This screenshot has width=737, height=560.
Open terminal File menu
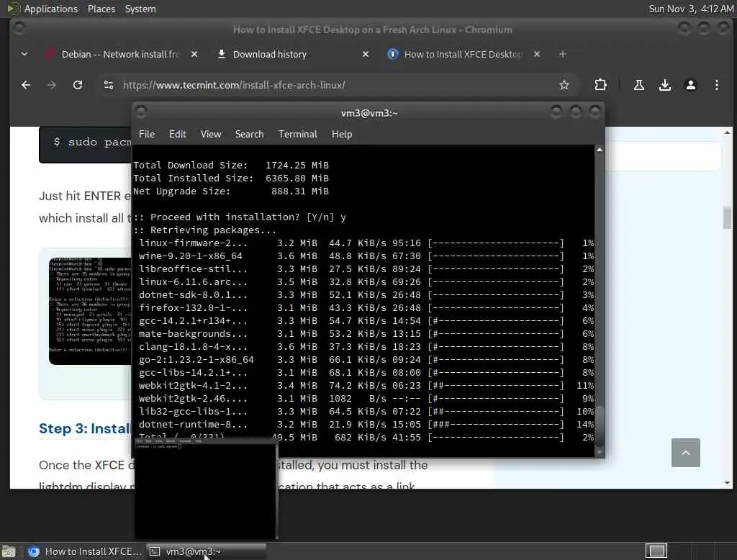pyautogui.click(x=147, y=134)
